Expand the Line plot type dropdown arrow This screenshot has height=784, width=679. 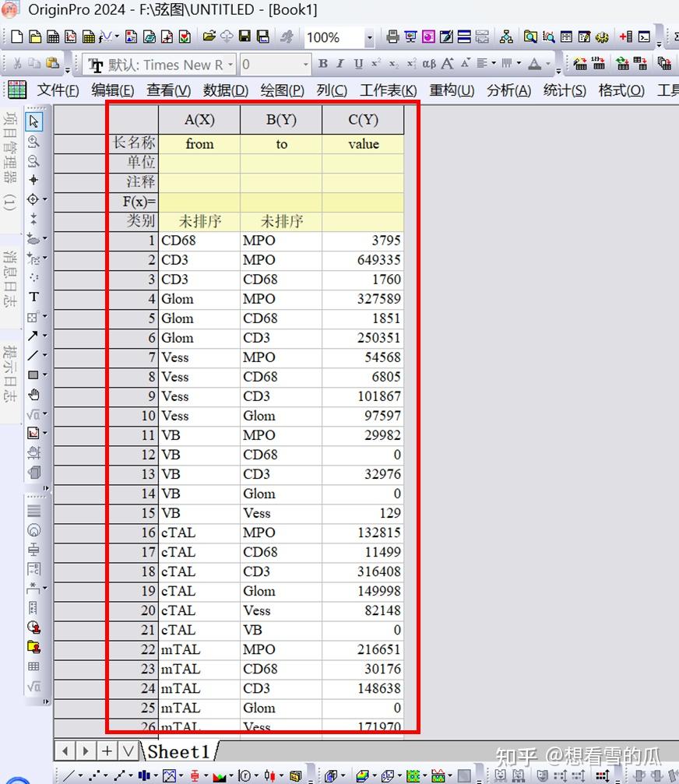pos(80,776)
